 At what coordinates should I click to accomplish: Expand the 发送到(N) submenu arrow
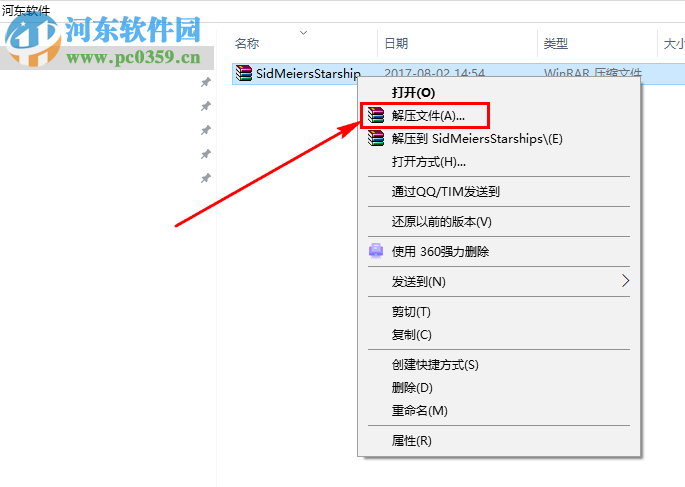pos(626,281)
